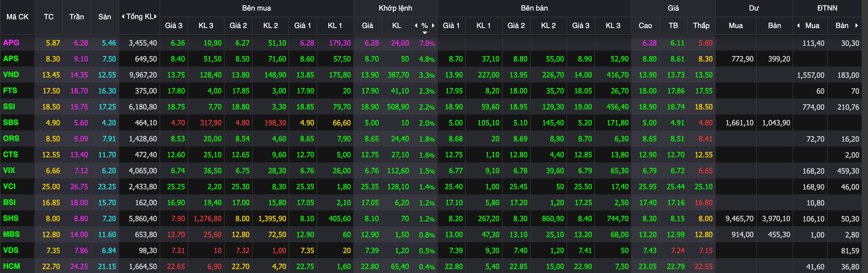Open the VND stock symbol
The width and height of the screenshot is (868, 273).
[11, 75]
